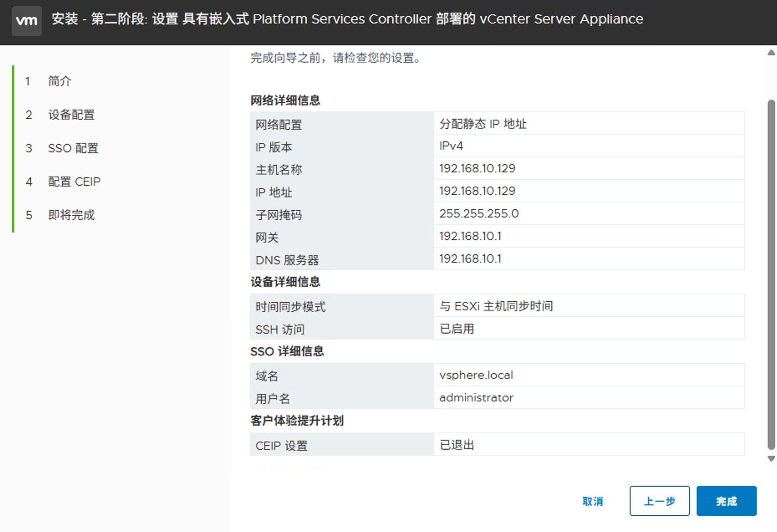Click the 子网掩码 row label
The width and height of the screenshot is (777, 532).
tap(279, 215)
